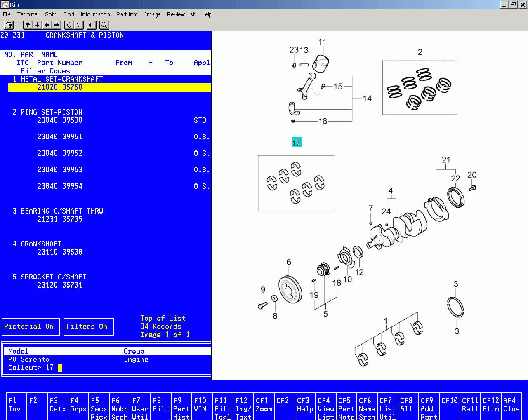Image resolution: width=528 pixels, height=420 pixels.
Task: Click the double left chevron button
Action: coord(69,25)
